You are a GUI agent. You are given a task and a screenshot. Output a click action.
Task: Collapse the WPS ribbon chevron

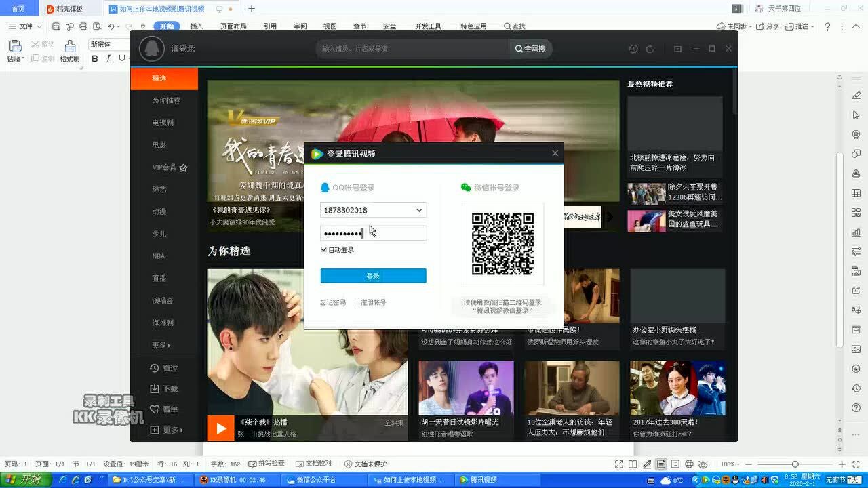(856, 26)
